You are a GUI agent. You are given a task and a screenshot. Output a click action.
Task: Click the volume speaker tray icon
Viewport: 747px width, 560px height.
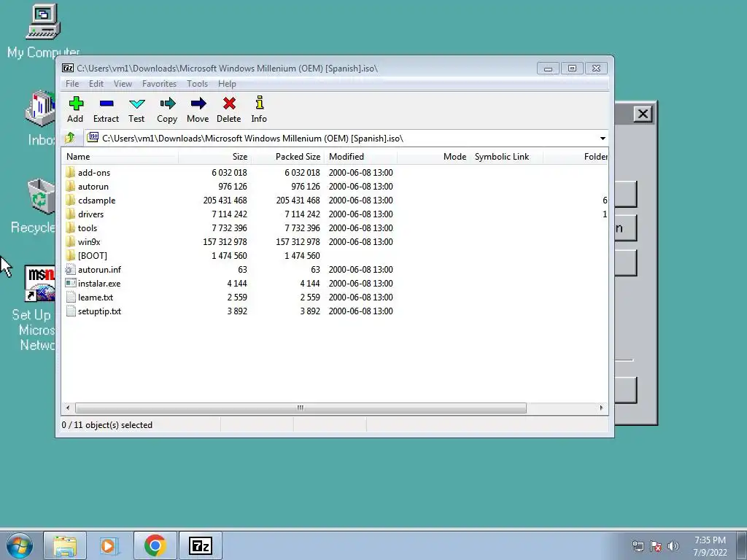(x=673, y=546)
